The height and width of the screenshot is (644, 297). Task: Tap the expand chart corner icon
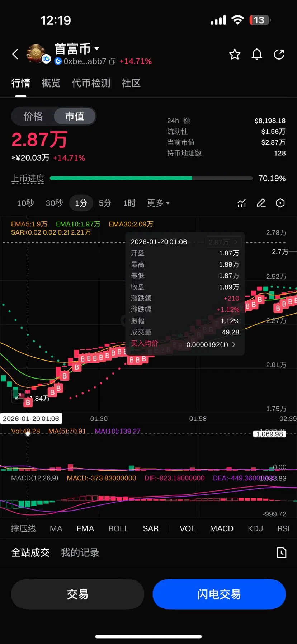[18, 396]
